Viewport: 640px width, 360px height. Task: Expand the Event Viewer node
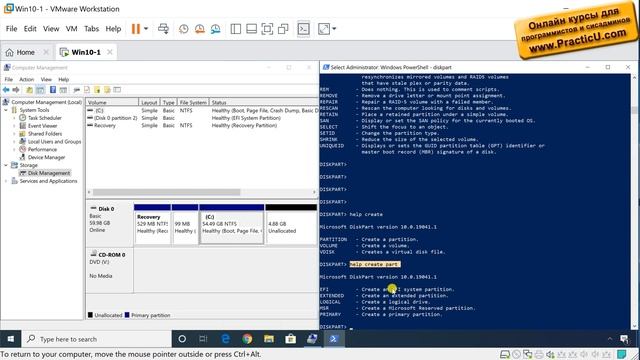coord(14,126)
